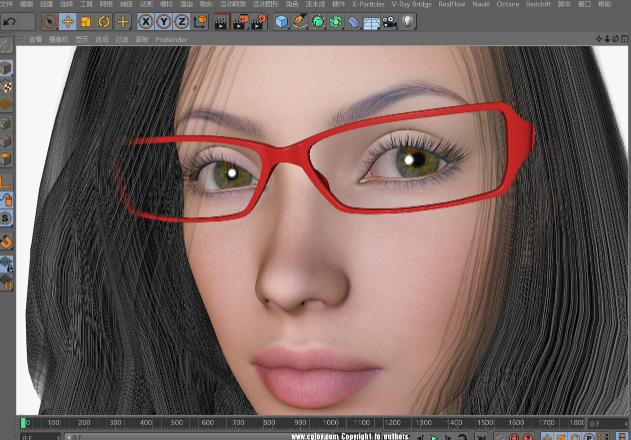Click the green timeline playhead at 0
Viewport: 631px width, 440px height.
point(23,423)
